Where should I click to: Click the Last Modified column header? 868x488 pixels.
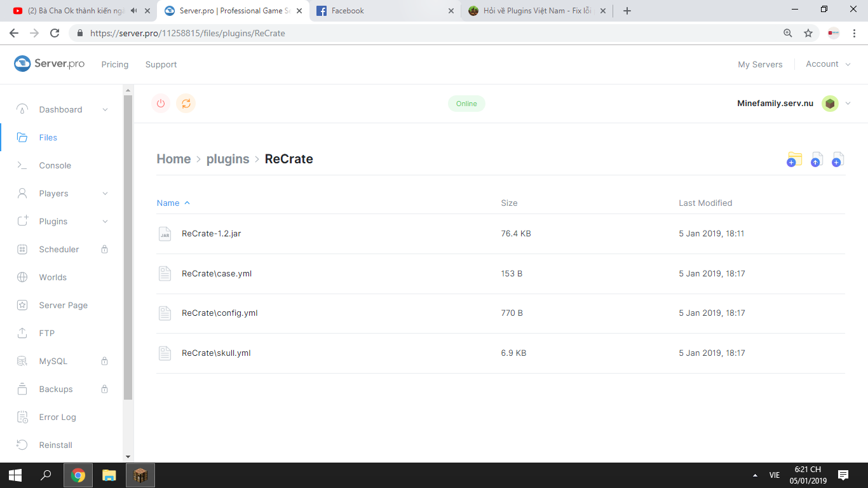tap(705, 203)
